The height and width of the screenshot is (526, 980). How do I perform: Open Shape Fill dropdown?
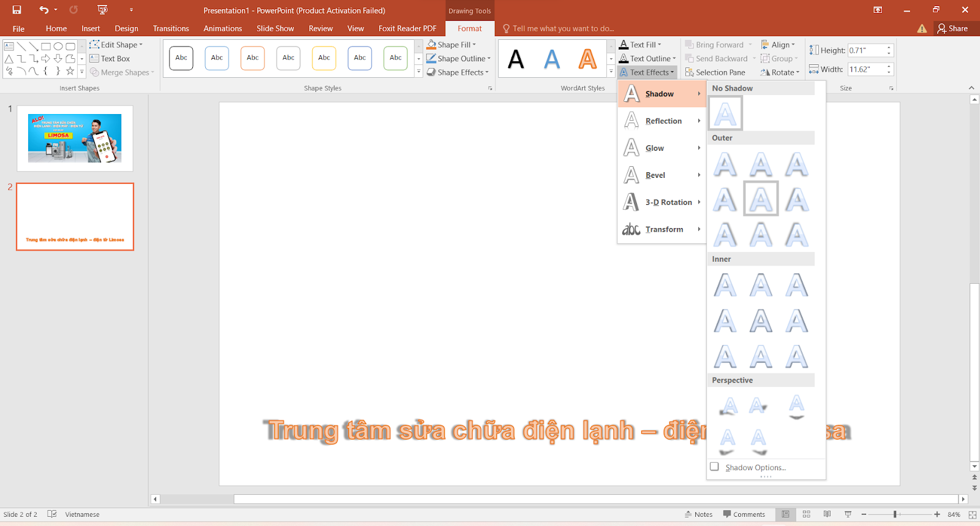(451, 45)
